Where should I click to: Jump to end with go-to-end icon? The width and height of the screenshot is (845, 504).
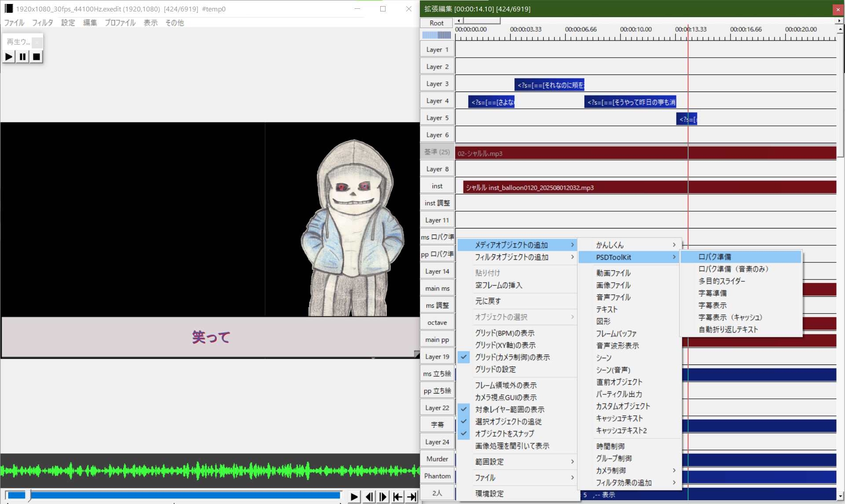(x=412, y=497)
